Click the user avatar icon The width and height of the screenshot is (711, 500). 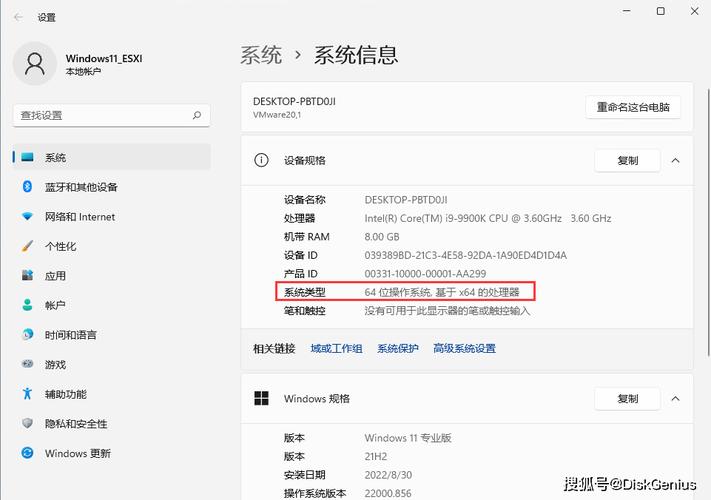coord(35,64)
